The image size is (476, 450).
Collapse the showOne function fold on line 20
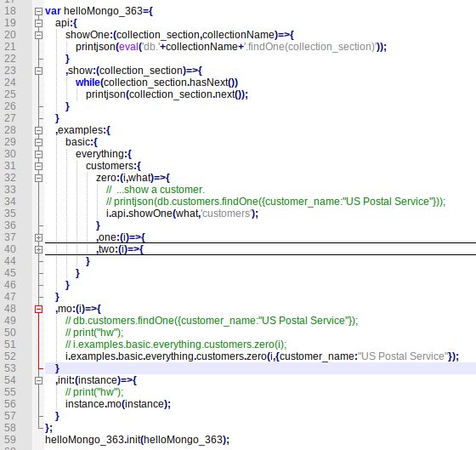(x=38, y=35)
